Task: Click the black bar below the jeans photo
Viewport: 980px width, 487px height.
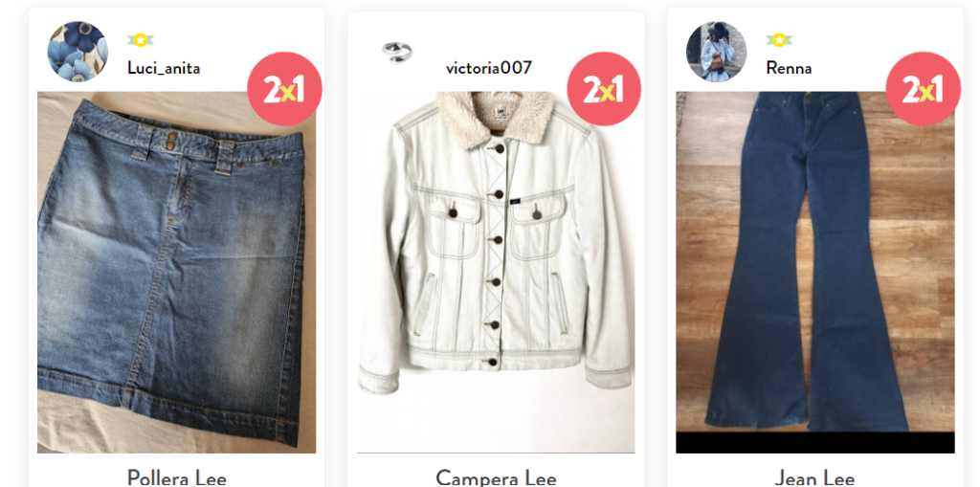Action: [x=815, y=443]
